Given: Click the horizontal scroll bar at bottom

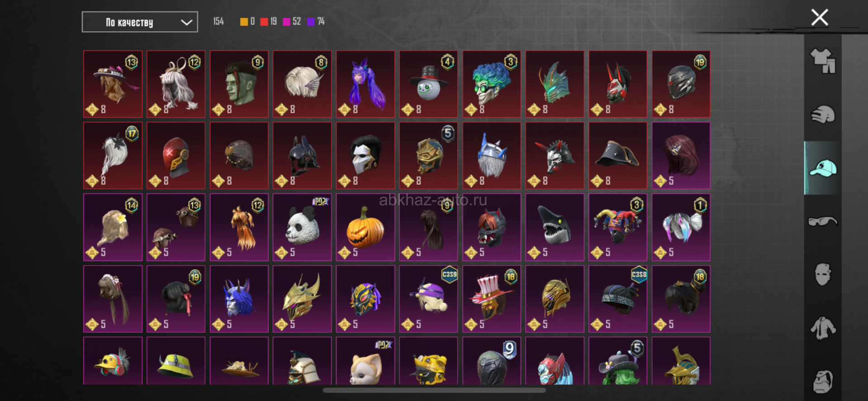Looking at the screenshot, I should [434, 390].
